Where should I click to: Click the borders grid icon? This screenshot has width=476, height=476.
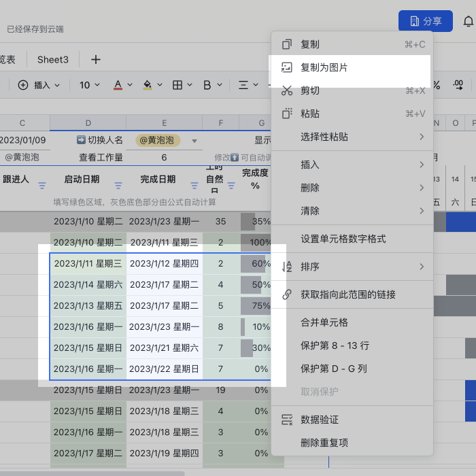pos(177,85)
